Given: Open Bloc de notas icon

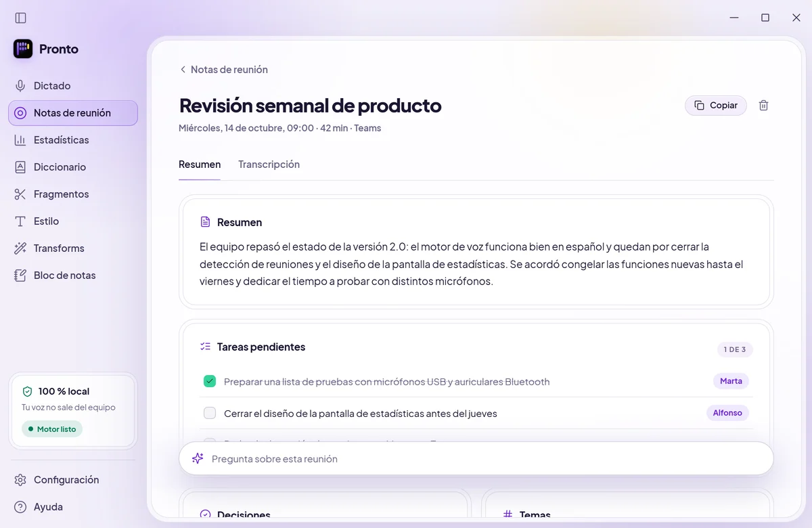Looking at the screenshot, I should click(20, 276).
